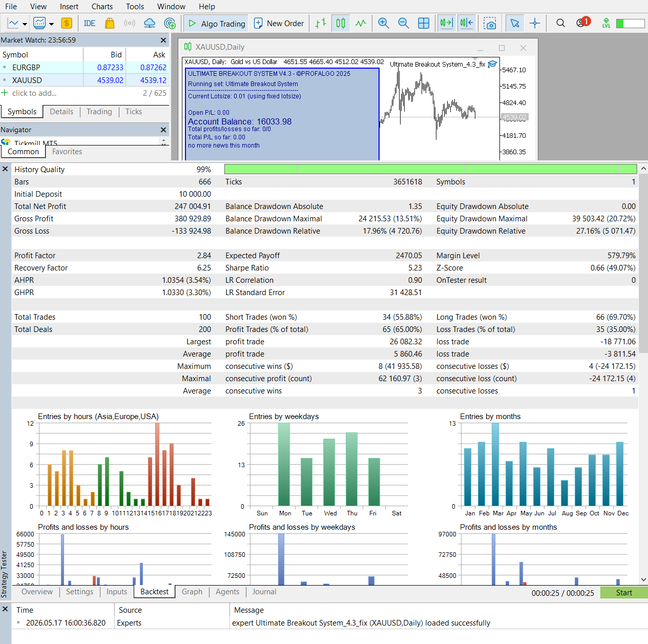The image size is (648, 644).
Task: Close the Strategy Tester panel
Action: point(5,169)
